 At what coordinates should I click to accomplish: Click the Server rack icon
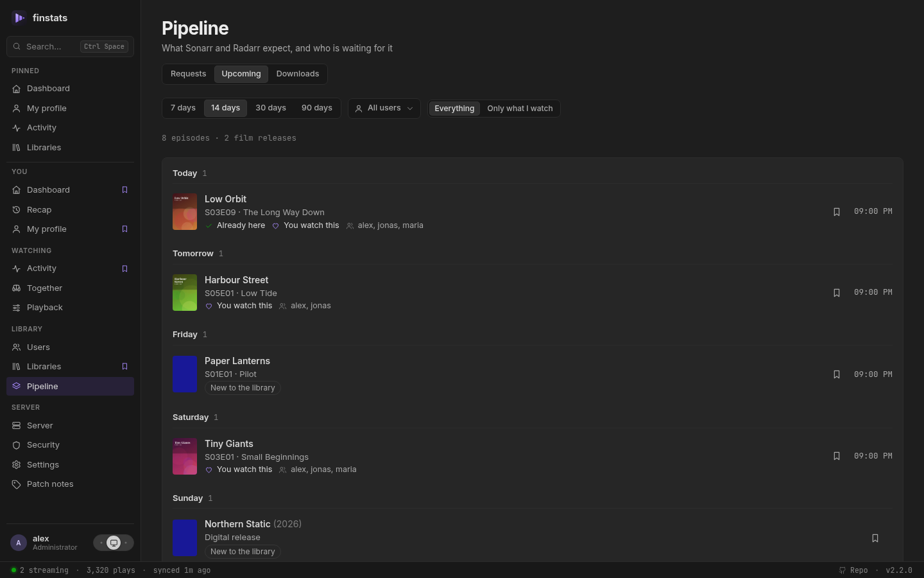pyautogui.click(x=17, y=426)
